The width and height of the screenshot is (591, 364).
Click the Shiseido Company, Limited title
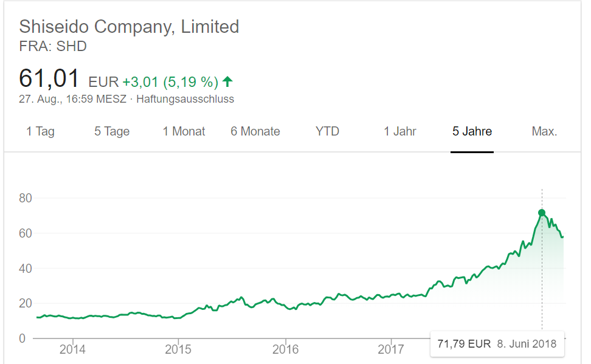(129, 27)
